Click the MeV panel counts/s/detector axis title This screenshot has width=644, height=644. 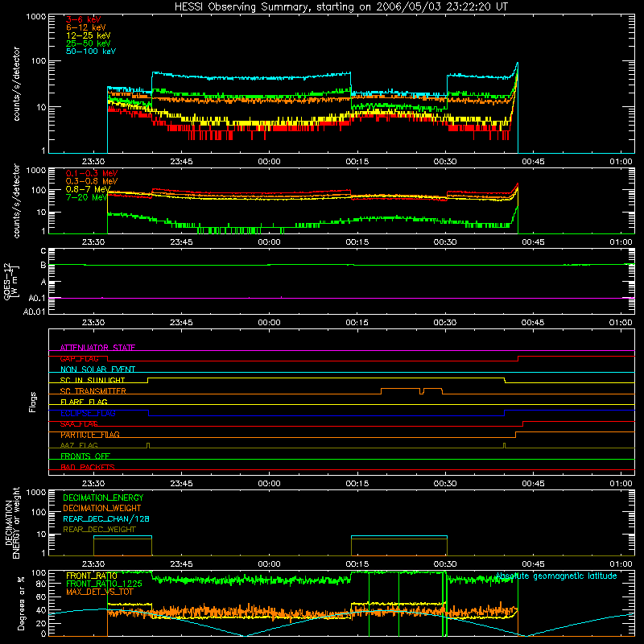[x=16, y=200]
